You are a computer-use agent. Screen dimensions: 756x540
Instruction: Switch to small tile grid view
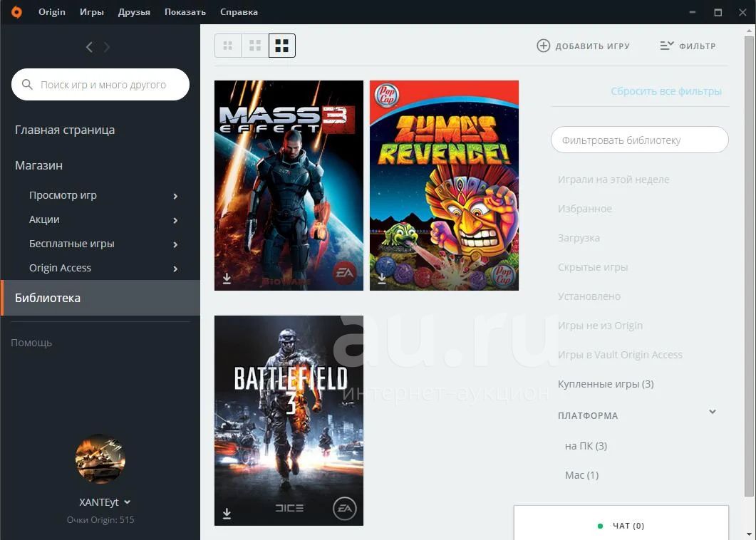click(227, 46)
